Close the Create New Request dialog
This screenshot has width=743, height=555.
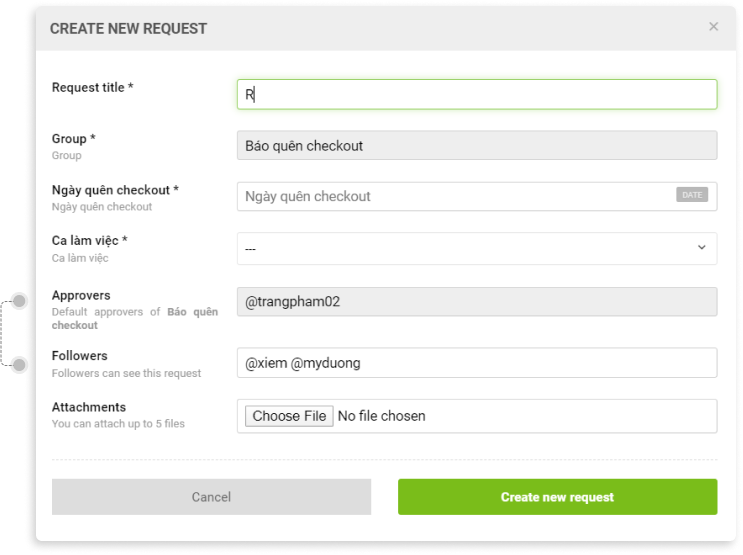(x=713, y=27)
